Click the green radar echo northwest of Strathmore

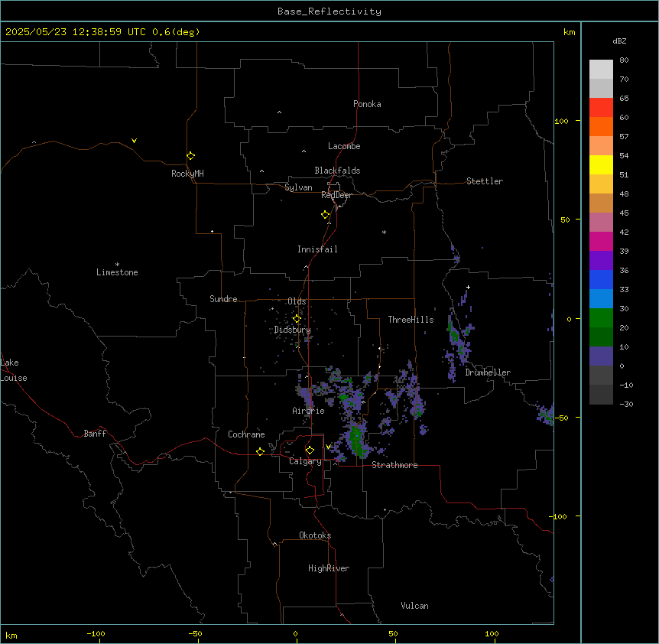coord(357,440)
